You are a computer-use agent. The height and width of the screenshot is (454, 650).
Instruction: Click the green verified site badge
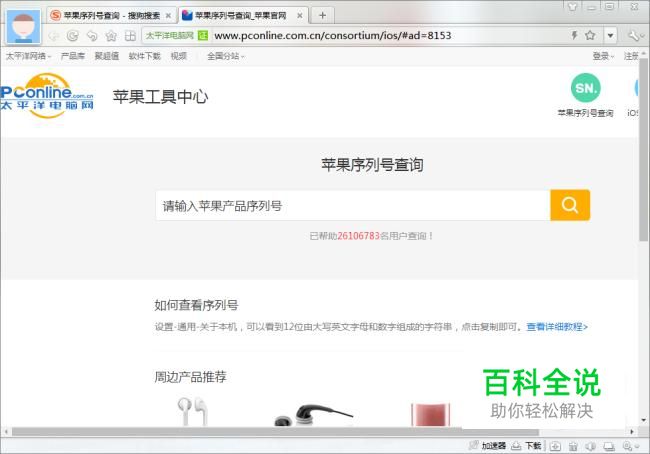pos(203,36)
